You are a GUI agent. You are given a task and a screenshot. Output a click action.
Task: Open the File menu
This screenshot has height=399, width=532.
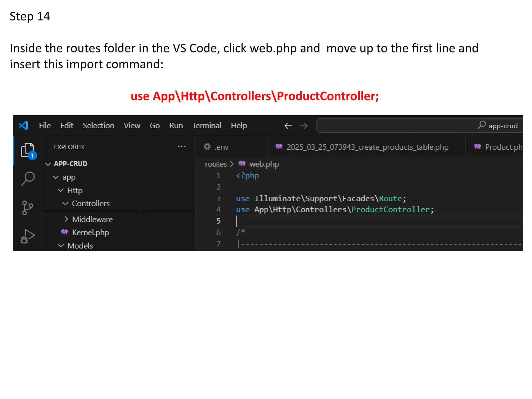pos(45,126)
